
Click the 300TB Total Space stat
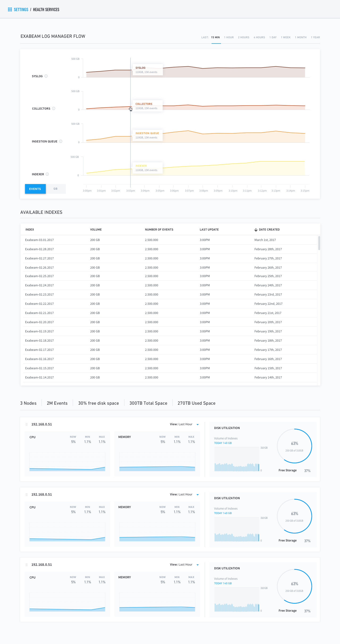(148, 403)
